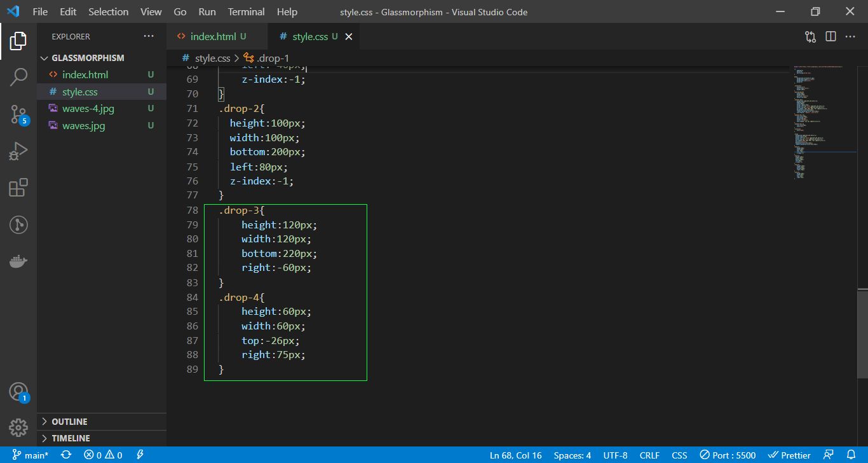Viewport: 868px width, 463px height.
Task: Open the Manage gear menu
Action: (18, 427)
